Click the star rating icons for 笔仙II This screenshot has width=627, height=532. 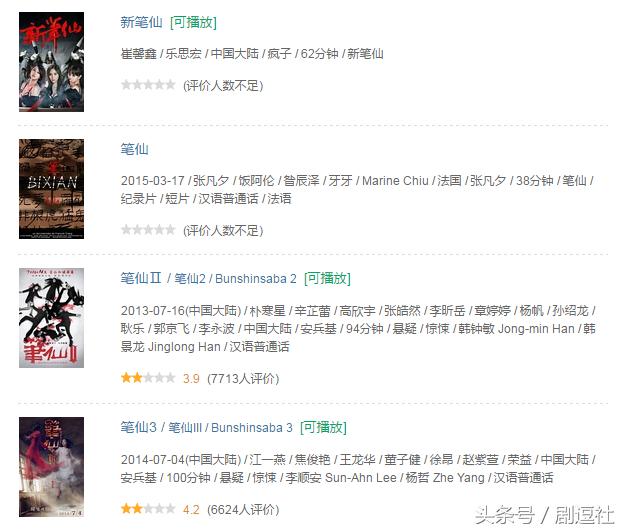[148, 378]
